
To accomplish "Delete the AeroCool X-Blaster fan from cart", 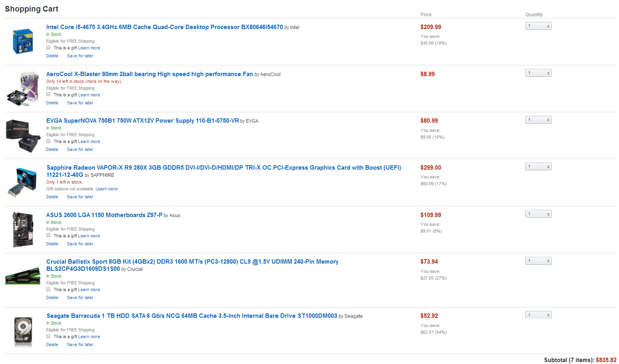I will pyautogui.click(x=52, y=103).
